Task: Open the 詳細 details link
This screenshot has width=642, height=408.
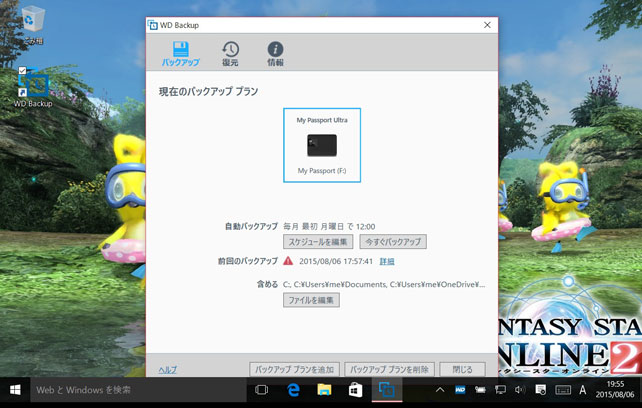Action: [x=387, y=261]
